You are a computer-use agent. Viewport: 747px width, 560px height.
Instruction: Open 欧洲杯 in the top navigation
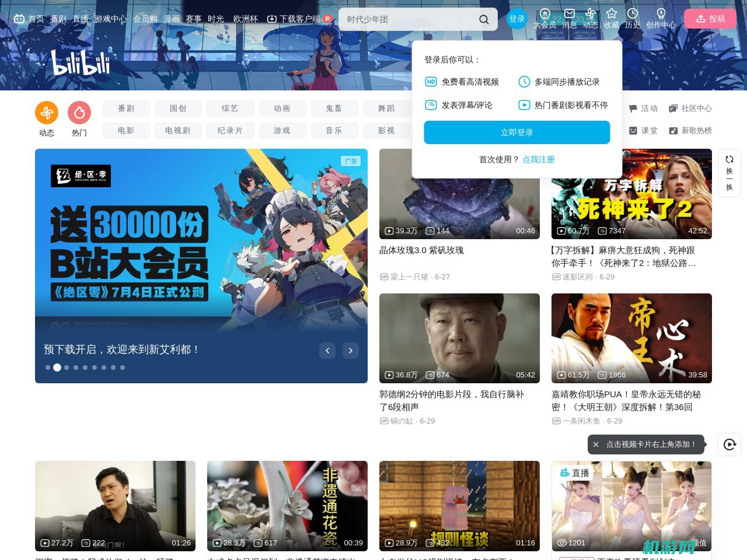coord(246,19)
